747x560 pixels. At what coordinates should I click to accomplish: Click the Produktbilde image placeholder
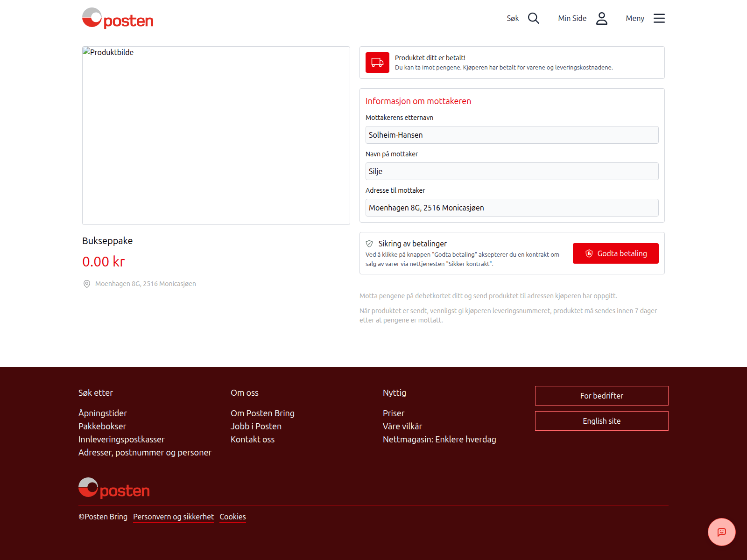coord(216,135)
